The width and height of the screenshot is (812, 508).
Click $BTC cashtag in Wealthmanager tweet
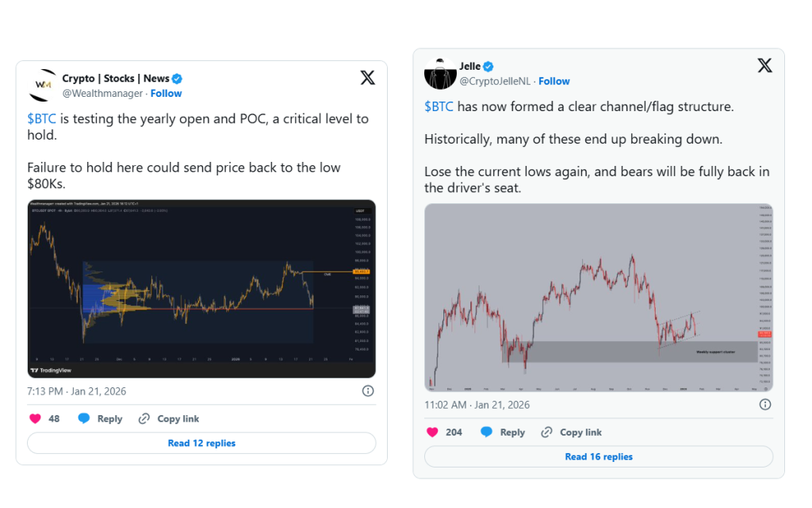tap(41, 119)
